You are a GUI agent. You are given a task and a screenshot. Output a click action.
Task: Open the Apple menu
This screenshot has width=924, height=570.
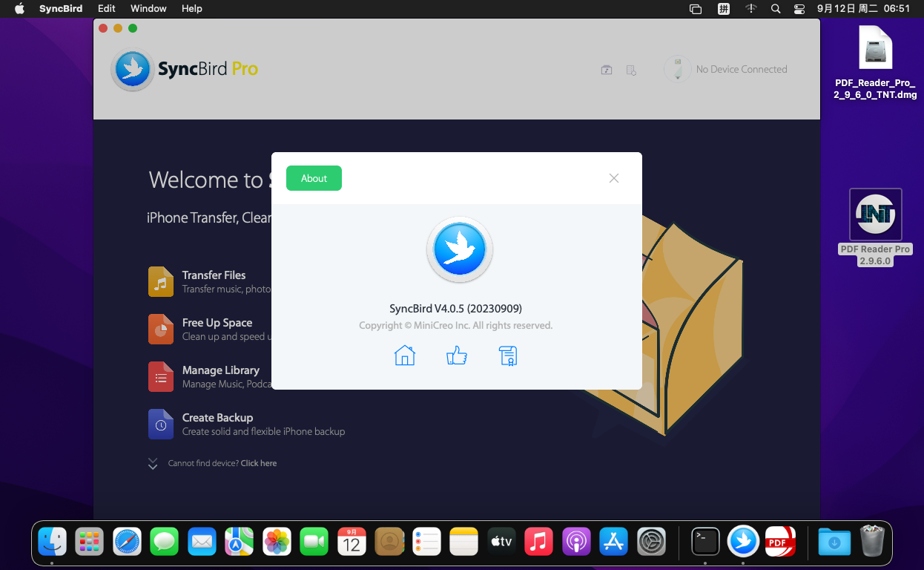point(19,8)
